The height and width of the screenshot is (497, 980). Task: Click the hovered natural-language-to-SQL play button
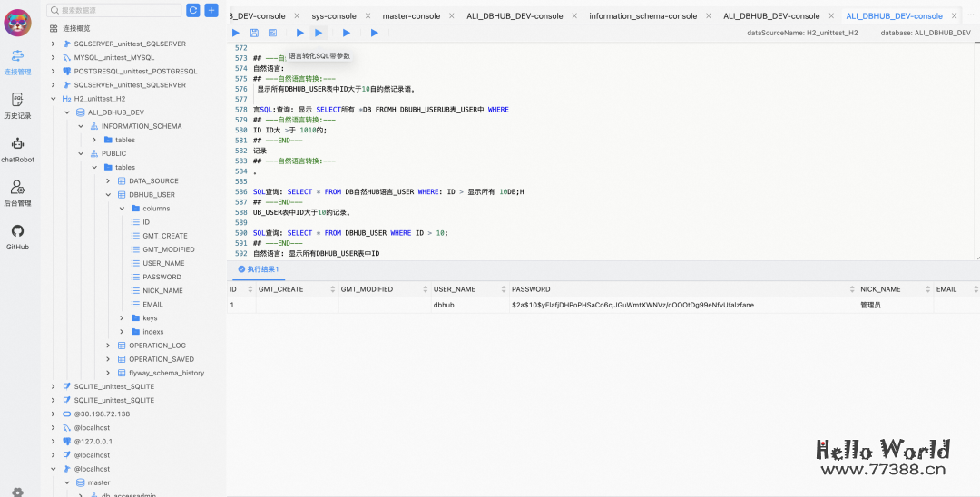318,33
